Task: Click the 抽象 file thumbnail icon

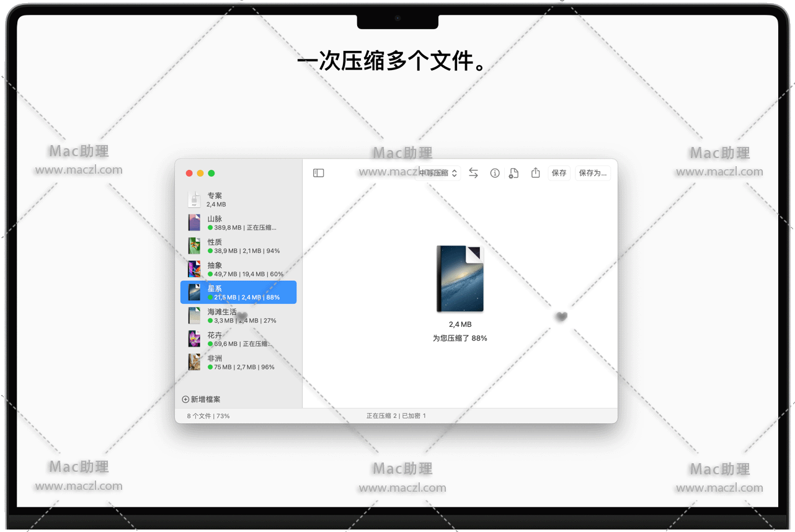Action: pyautogui.click(x=195, y=269)
